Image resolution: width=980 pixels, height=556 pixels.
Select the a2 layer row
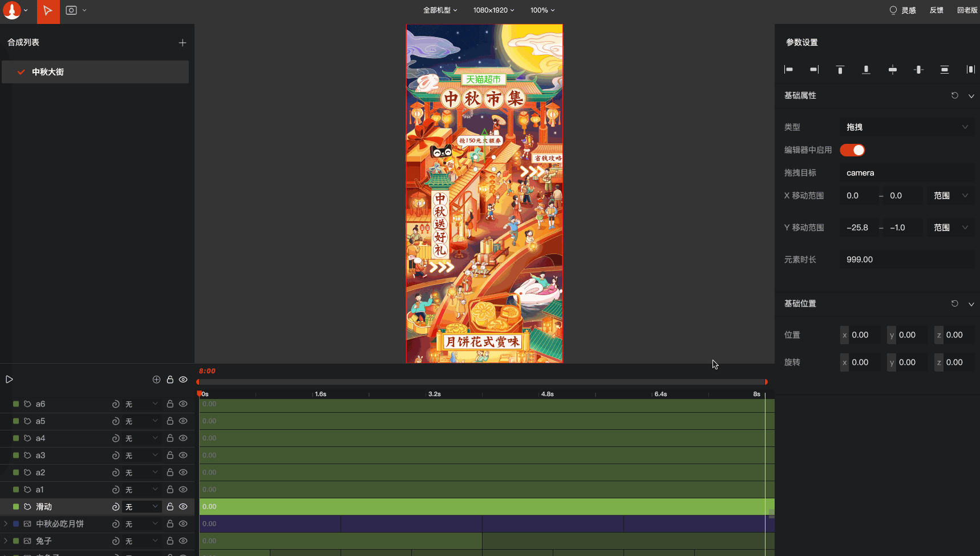click(x=97, y=473)
